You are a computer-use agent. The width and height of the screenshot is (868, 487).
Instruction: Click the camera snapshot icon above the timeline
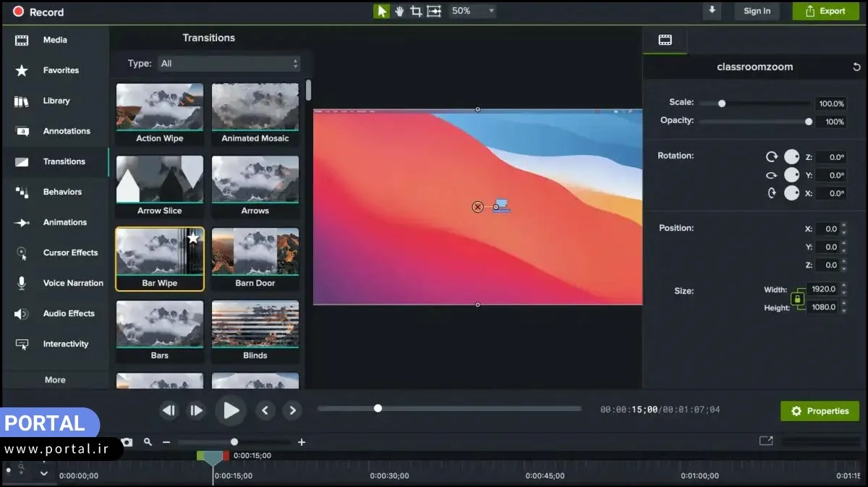tap(127, 441)
